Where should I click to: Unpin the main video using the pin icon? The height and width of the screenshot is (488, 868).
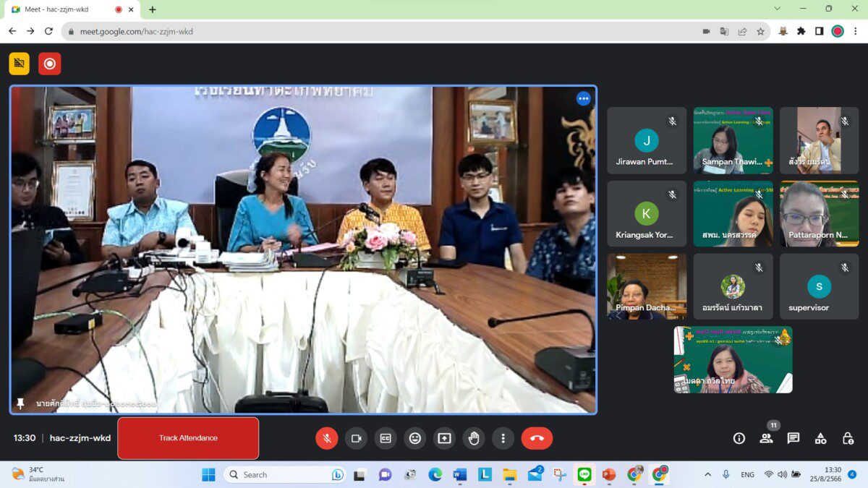coord(20,403)
